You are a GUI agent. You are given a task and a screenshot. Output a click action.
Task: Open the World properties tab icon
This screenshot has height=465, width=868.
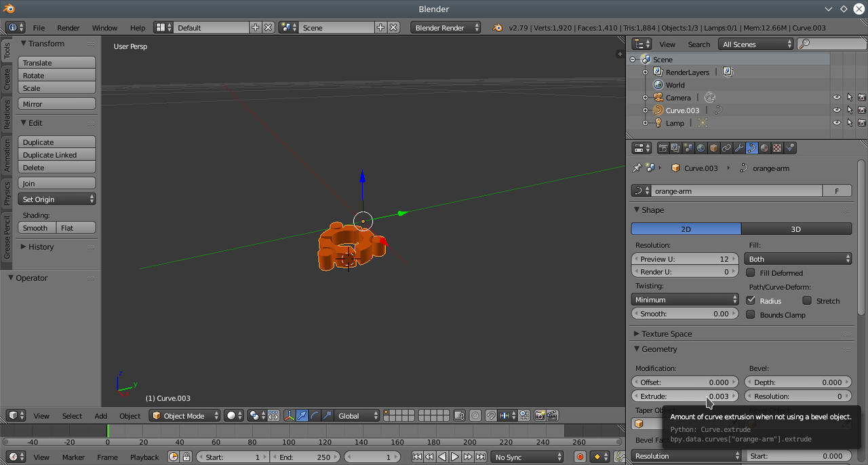[x=701, y=148]
